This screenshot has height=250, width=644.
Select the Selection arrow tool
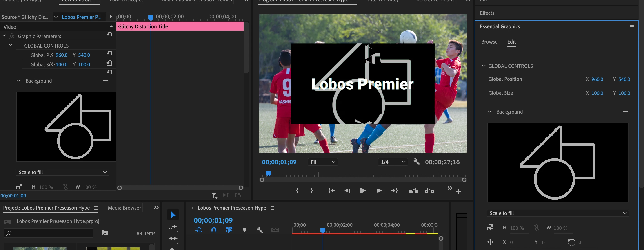coord(173,215)
